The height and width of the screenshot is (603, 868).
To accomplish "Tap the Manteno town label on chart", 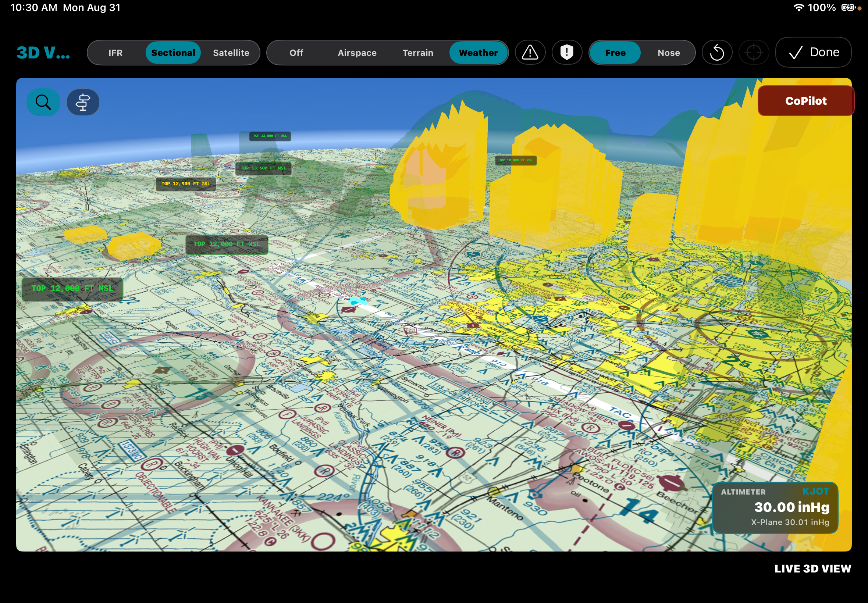I will tap(505, 508).
